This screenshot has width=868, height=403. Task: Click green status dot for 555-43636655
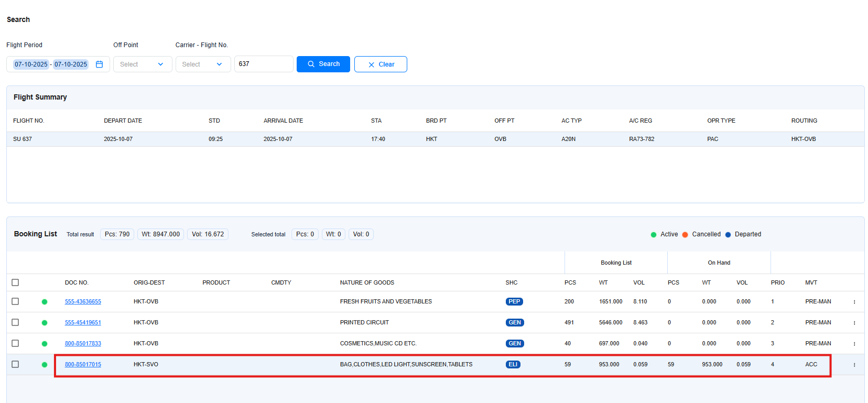pyautogui.click(x=45, y=302)
